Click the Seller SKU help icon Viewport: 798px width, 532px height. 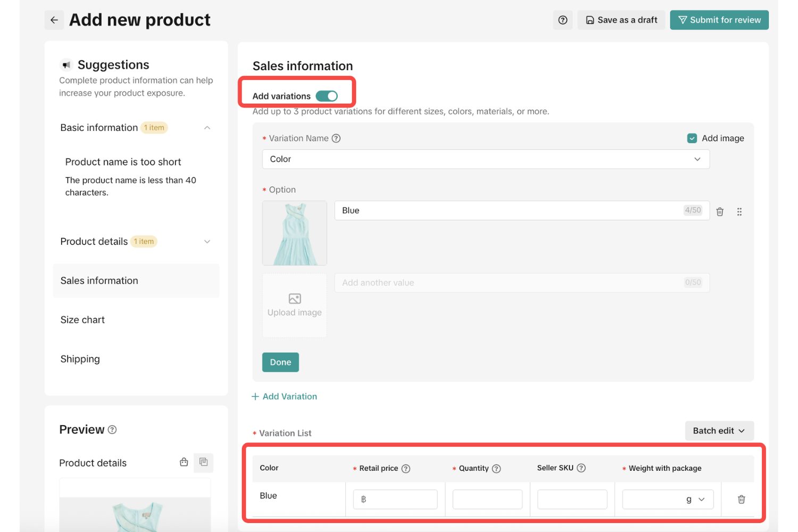(x=581, y=468)
